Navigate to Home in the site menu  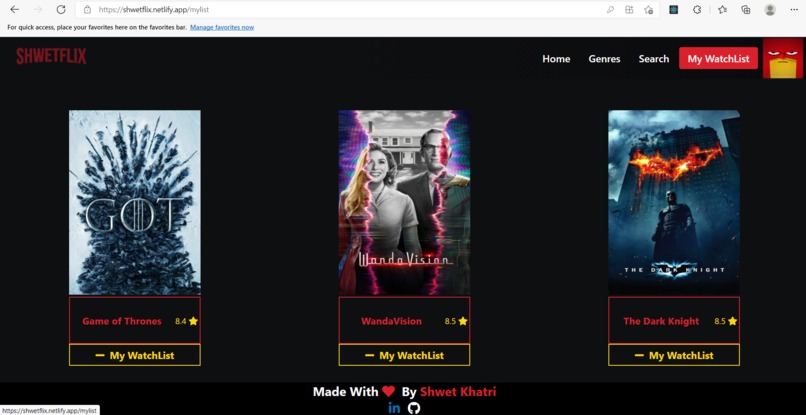coord(556,59)
